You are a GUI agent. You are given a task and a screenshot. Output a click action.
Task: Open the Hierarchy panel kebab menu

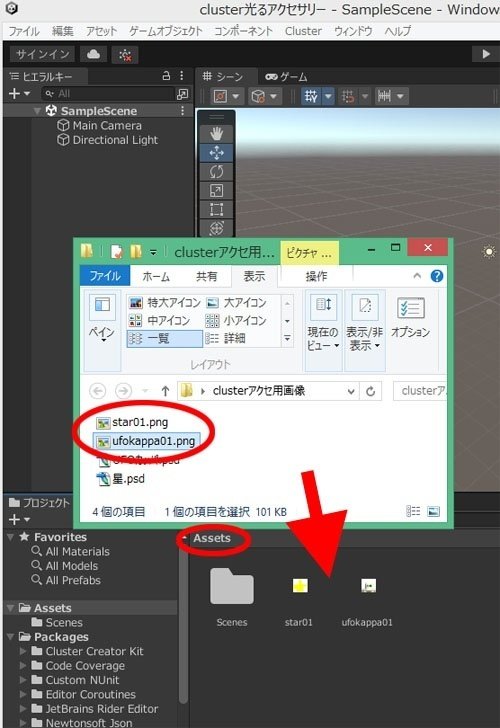coord(182,76)
